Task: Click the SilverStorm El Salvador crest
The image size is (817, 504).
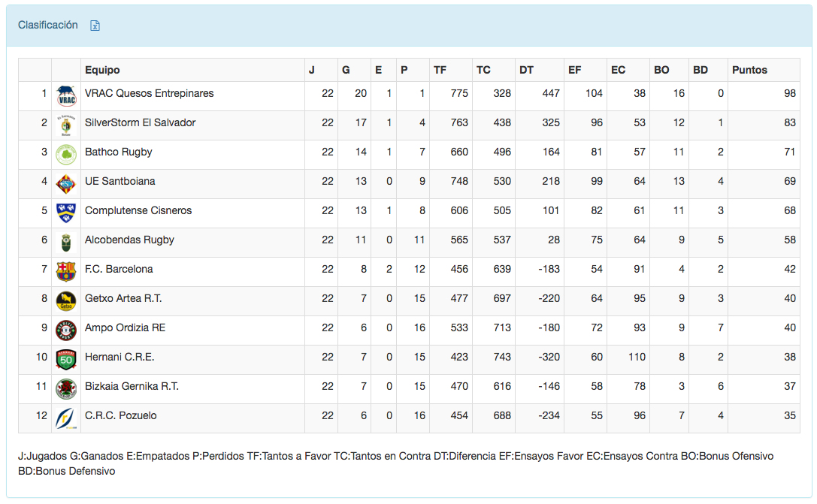Action: (66, 125)
